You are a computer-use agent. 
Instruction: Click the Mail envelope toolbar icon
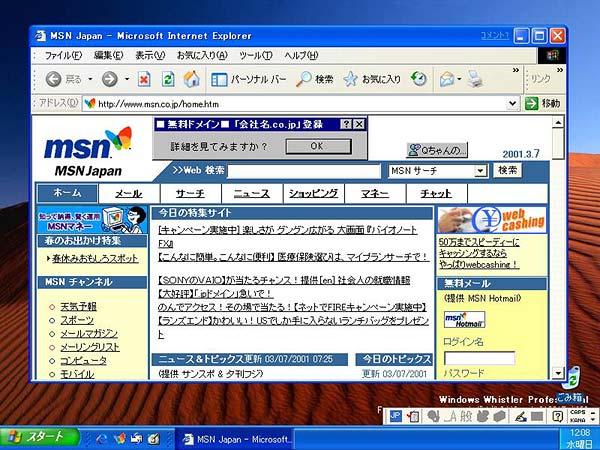(447, 79)
